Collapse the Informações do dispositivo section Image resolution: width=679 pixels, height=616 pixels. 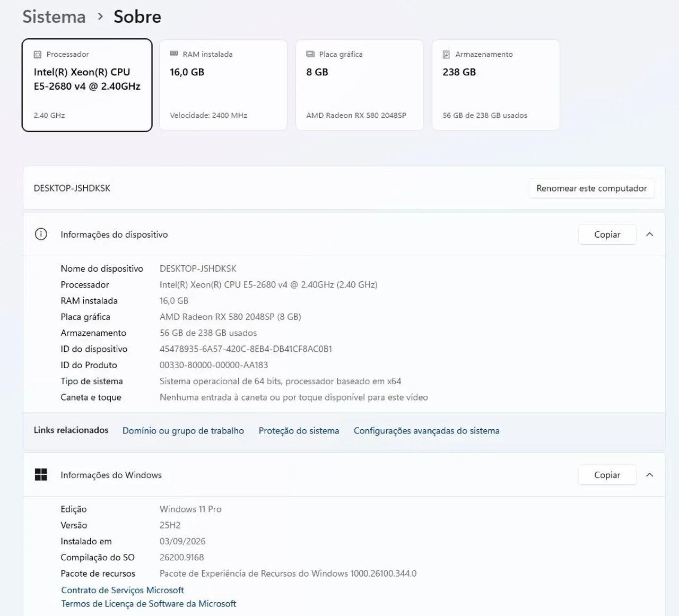click(649, 235)
